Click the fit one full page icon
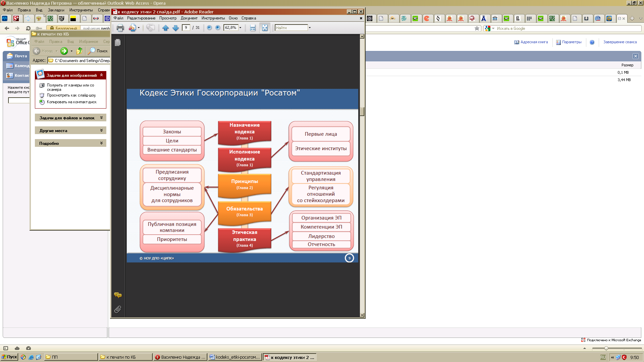Image resolution: width=644 pixels, height=362 pixels. pos(265,28)
